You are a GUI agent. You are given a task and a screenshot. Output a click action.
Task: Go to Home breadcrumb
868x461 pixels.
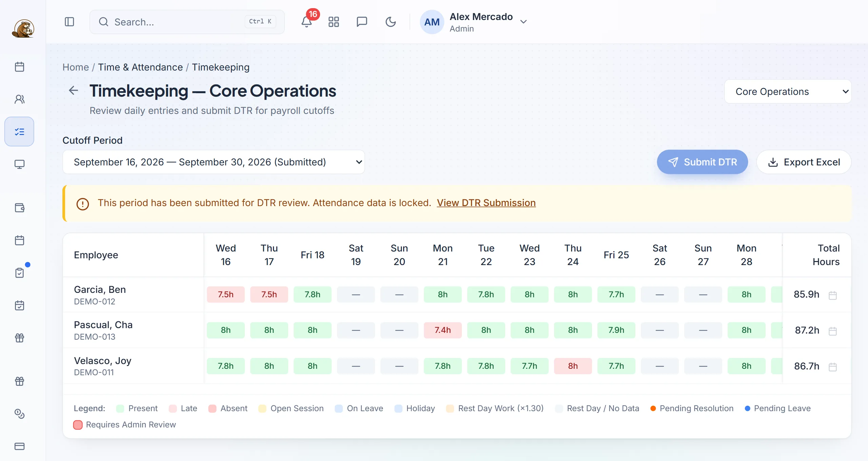point(76,67)
